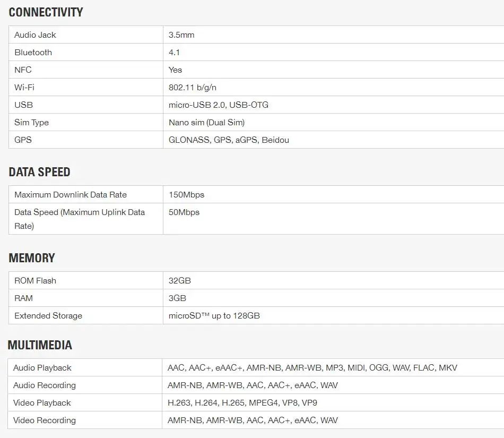
Task: Click the MULTIMEDIA section heading
Action: point(40,345)
